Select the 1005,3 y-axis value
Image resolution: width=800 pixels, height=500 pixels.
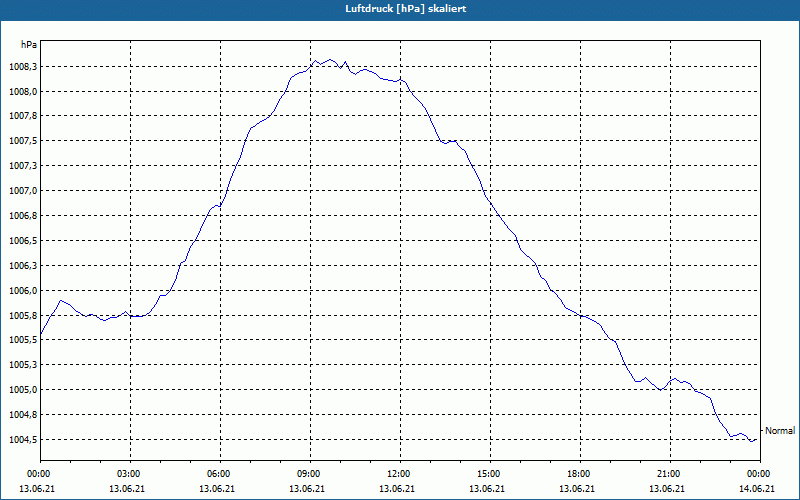tap(23, 365)
